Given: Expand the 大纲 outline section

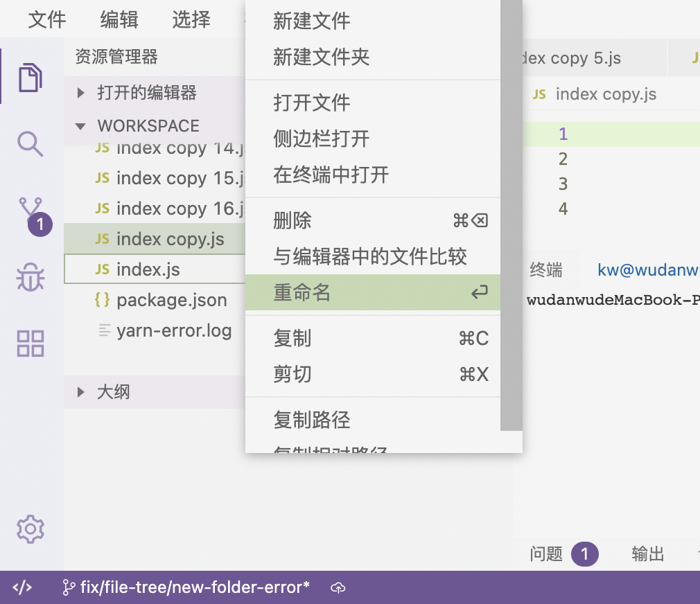Looking at the screenshot, I should 155,392.
